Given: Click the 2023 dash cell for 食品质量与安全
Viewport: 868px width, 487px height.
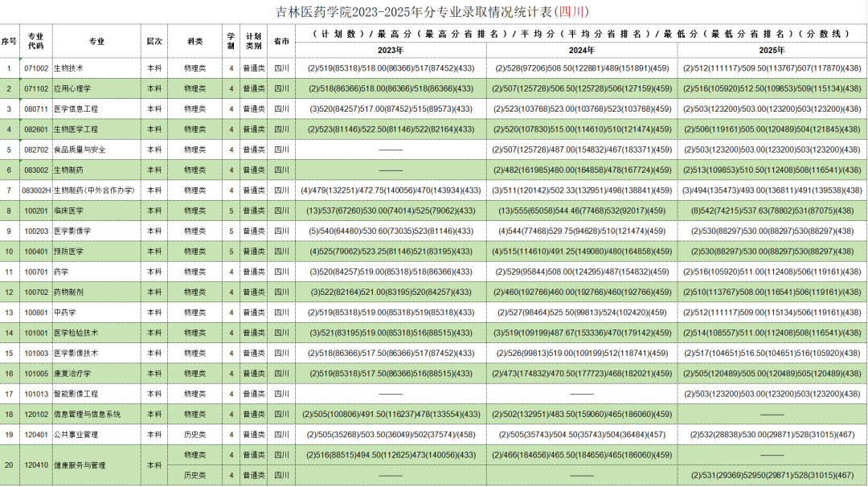Looking at the screenshot, I should coord(391,150).
